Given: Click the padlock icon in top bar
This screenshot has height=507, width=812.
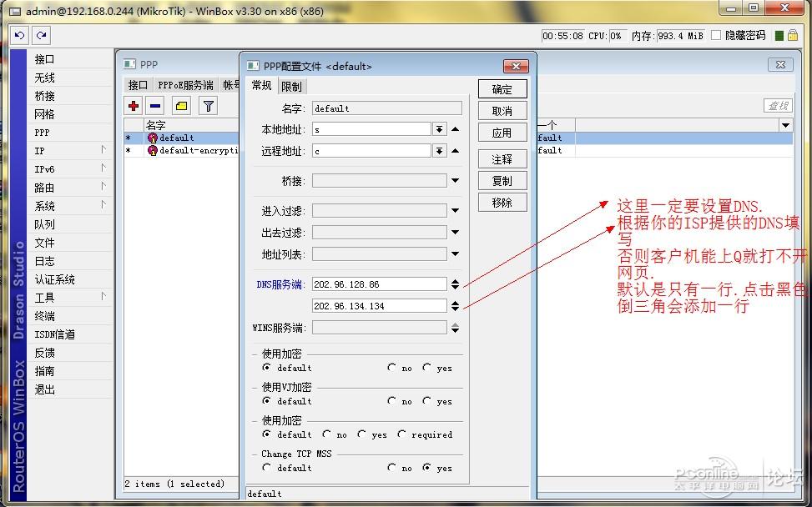Looking at the screenshot, I should point(792,35).
